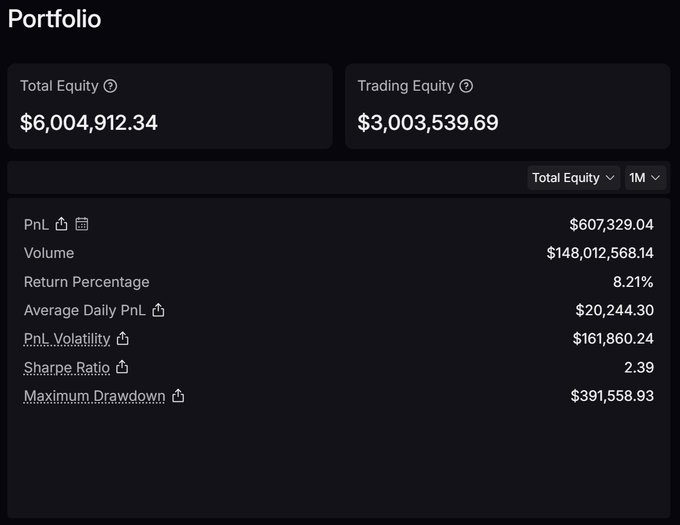The height and width of the screenshot is (525, 680).
Task: Click the Trading Equity info icon
Action: tap(466, 87)
